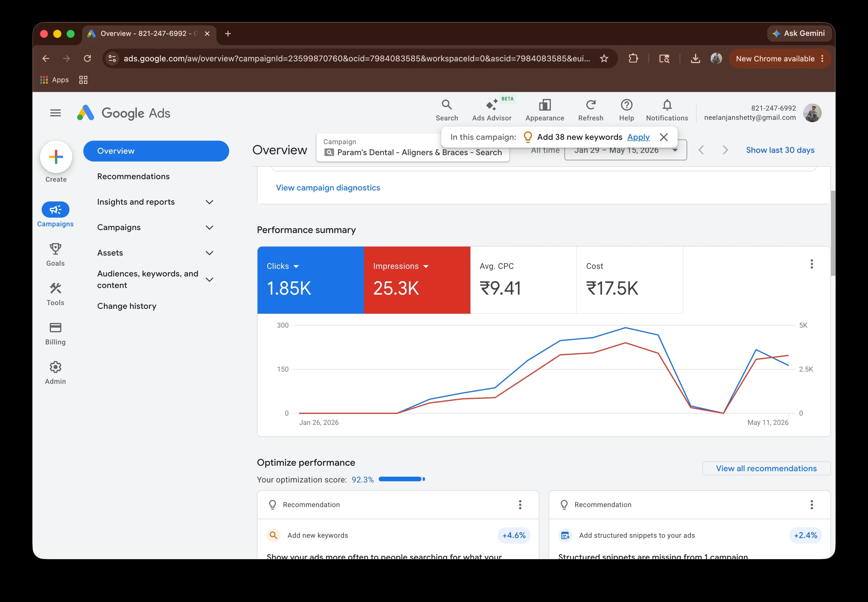View site information in address bar
The image size is (868, 602).
click(x=112, y=58)
